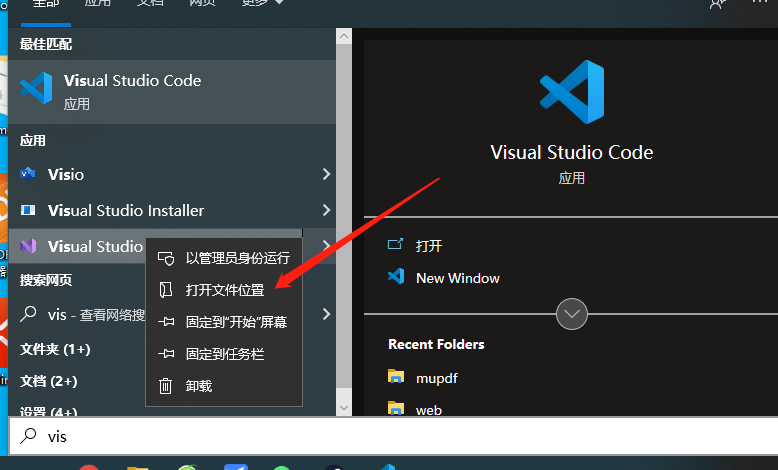Click the web folder icon

point(396,408)
